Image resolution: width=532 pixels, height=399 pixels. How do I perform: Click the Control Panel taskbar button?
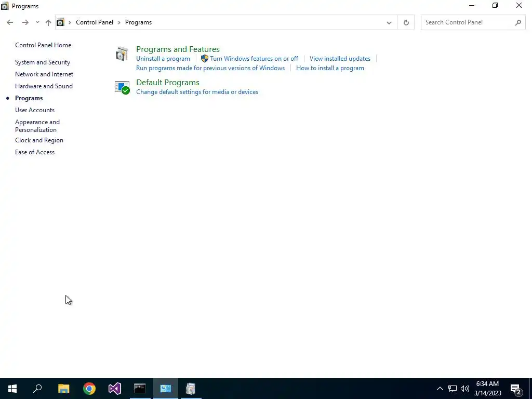point(166,389)
